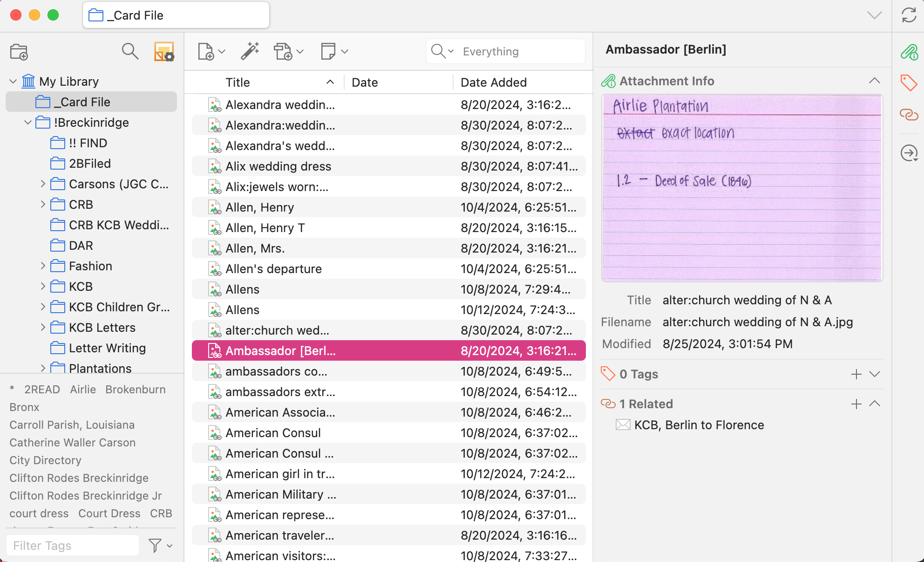This screenshot has height=562, width=924.
Task: Click the New Collection icon
Action: point(19,52)
